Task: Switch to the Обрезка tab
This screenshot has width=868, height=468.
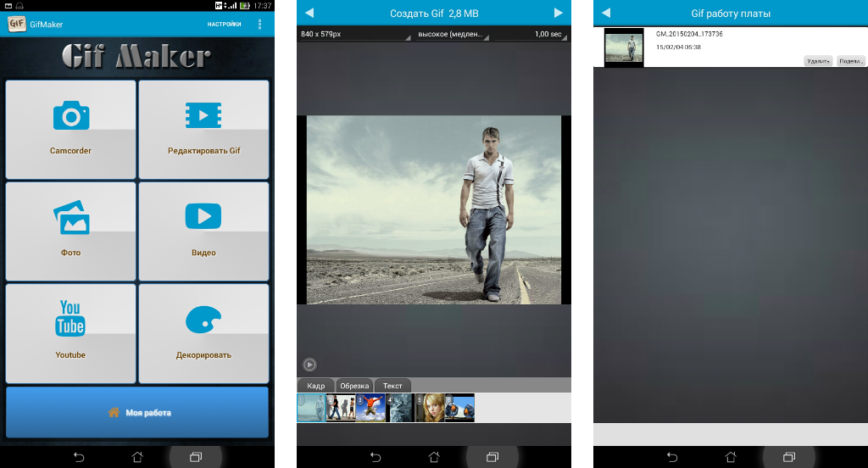Action: tap(354, 386)
